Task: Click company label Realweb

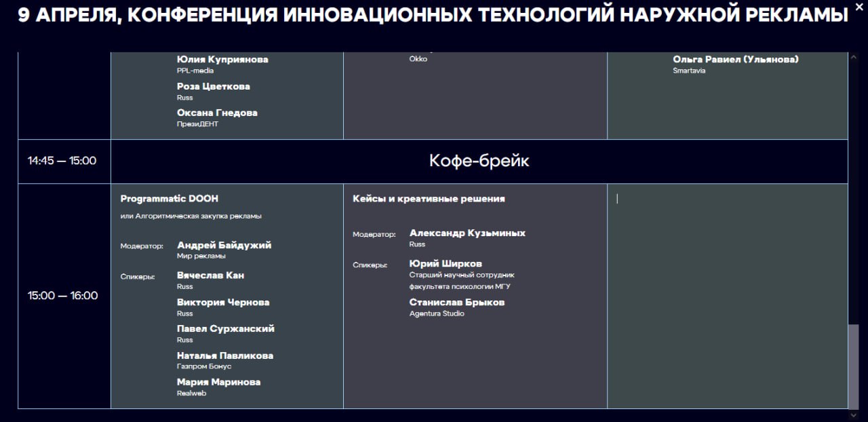Action: (x=191, y=394)
